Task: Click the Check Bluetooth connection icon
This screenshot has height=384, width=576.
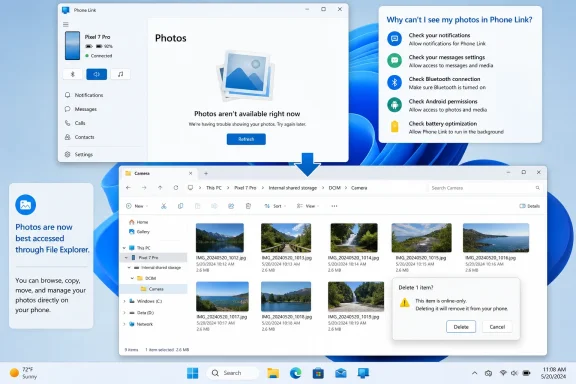Action: tap(395, 83)
